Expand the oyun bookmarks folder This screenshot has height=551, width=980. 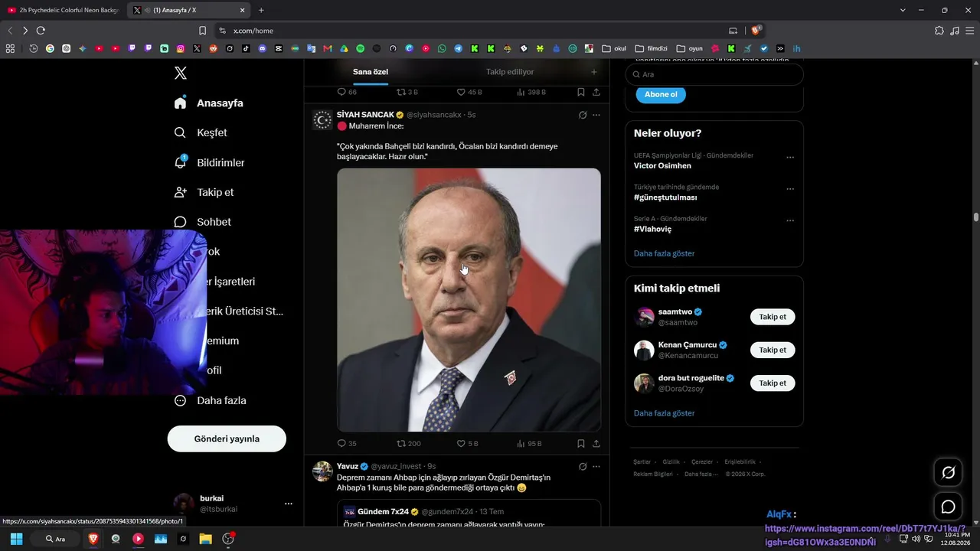(x=689, y=48)
